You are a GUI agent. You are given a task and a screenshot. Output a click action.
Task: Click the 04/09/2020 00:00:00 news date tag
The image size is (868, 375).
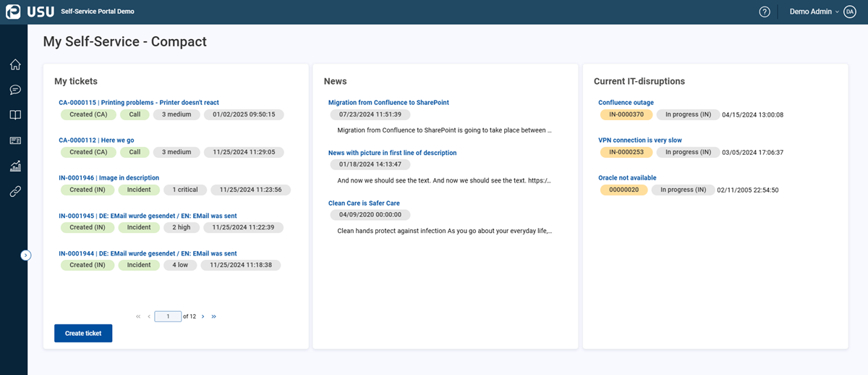point(370,215)
